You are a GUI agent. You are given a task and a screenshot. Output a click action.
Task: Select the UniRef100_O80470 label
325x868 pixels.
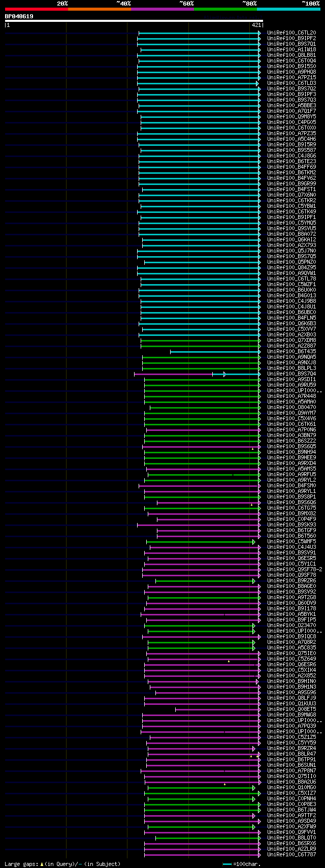291,408
